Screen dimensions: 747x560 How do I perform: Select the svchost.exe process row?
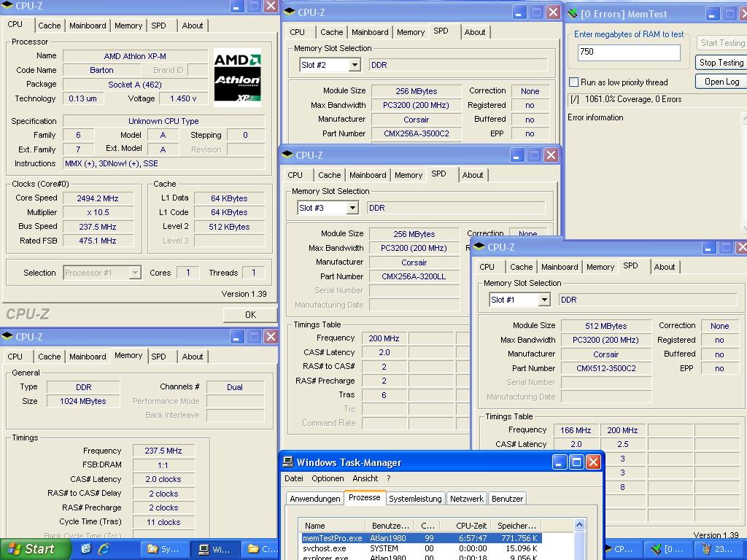[x=421, y=548]
